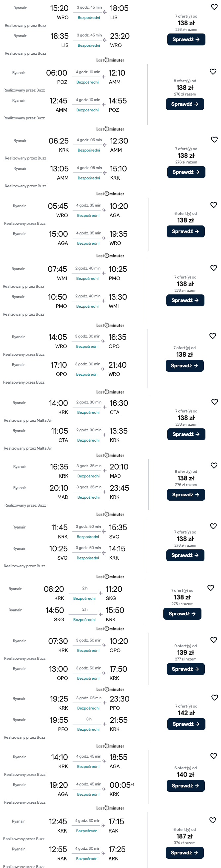
Task: Select the 06:00 POZ departure time
Action: pos(57,73)
